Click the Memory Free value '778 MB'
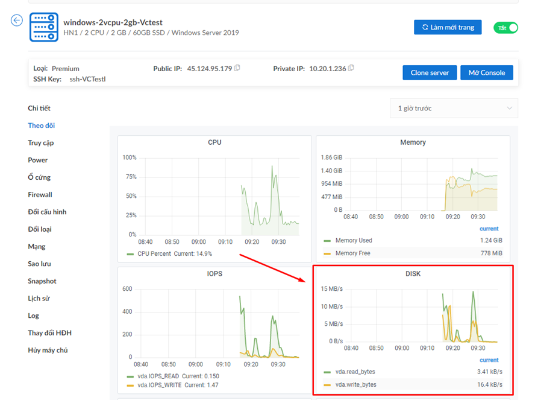 pyautogui.click(x=491, y=253)
